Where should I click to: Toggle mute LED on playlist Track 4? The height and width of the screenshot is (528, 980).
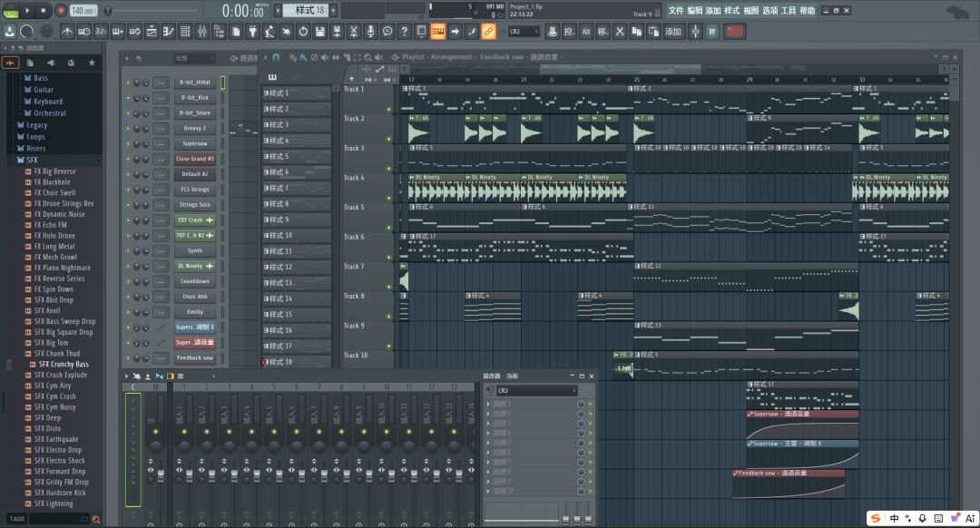pos(388,198)
